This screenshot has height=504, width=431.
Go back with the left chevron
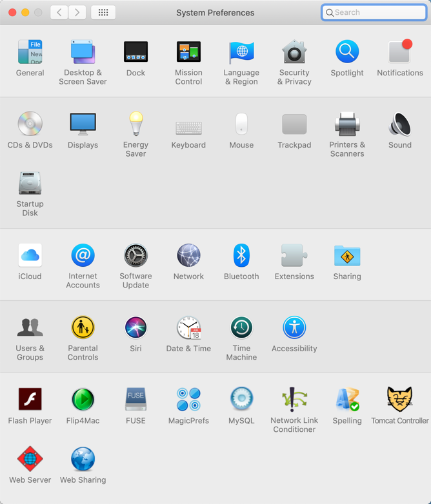[x=59, y=12]
